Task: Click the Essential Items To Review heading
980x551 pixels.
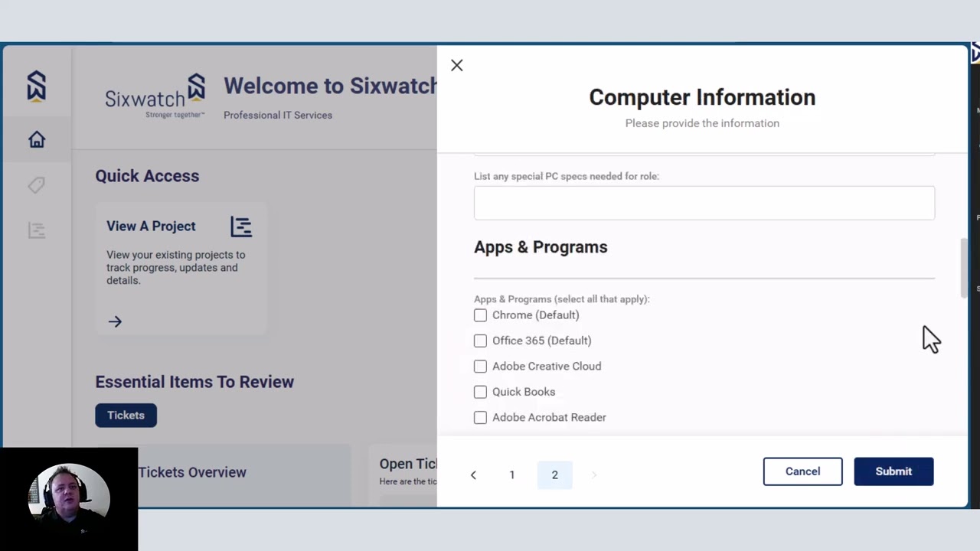Action: pyautogui.click(x=194, y=382)
